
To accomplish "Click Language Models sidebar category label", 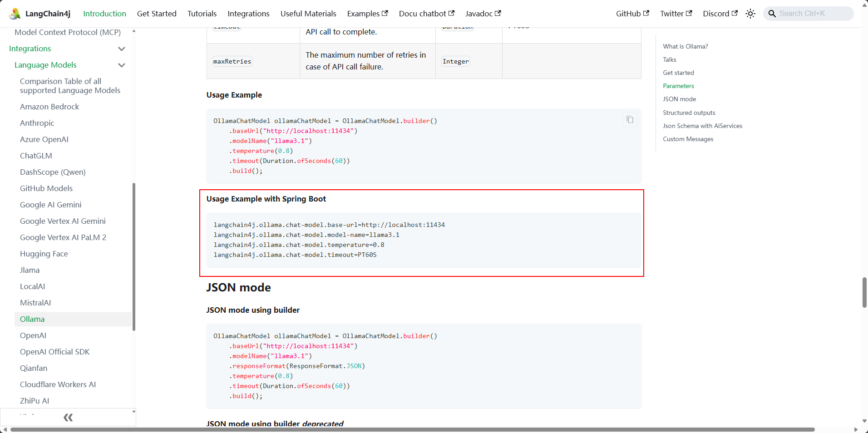I will click(x=45, y=65).
